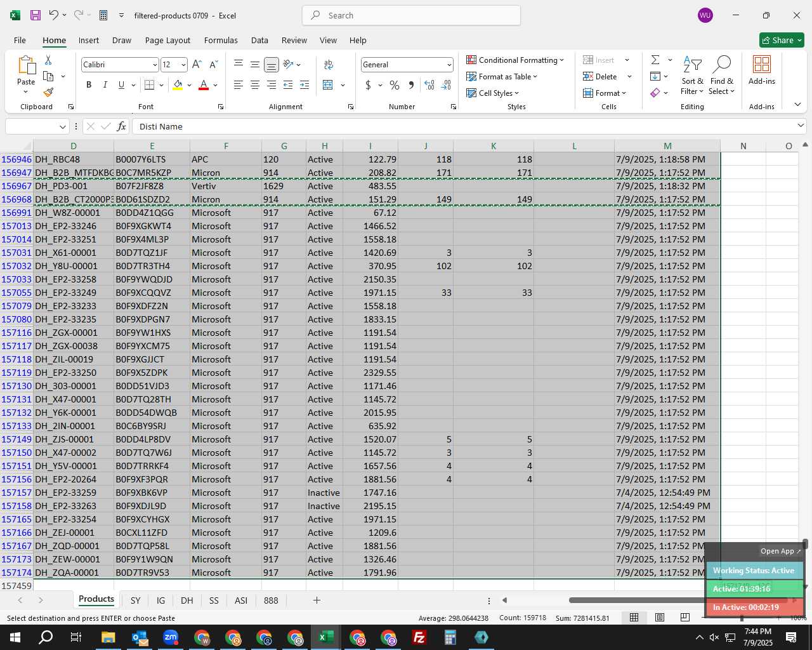
Task: Click the Copy icon in Clipboard group
Action: point(48,76)
